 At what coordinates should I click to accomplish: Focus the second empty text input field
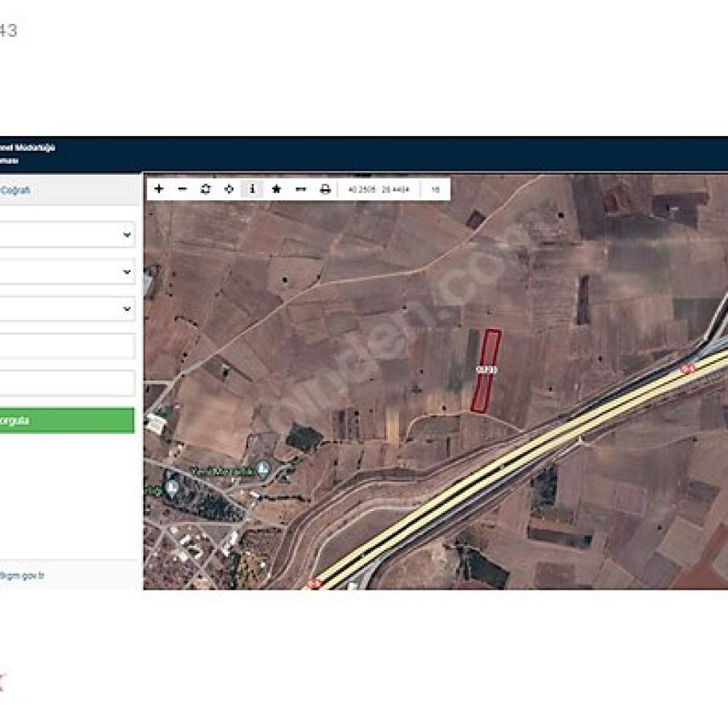(x=67, y=383)
